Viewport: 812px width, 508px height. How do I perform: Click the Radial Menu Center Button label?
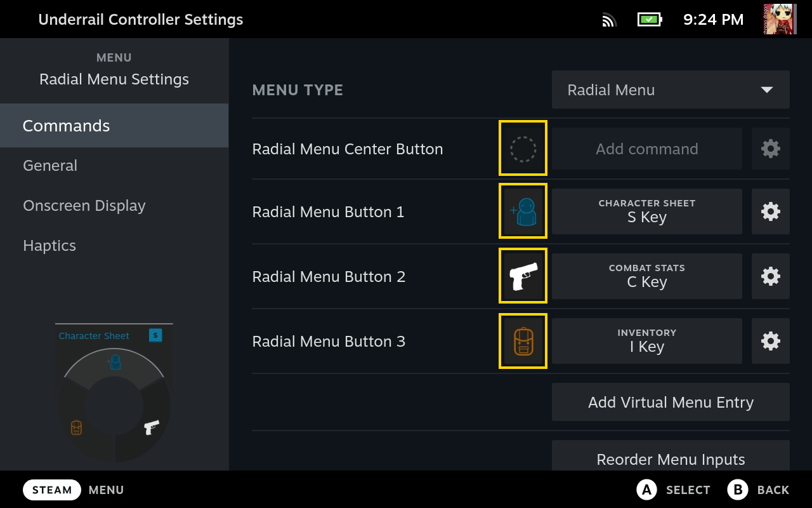coord(348,149)
